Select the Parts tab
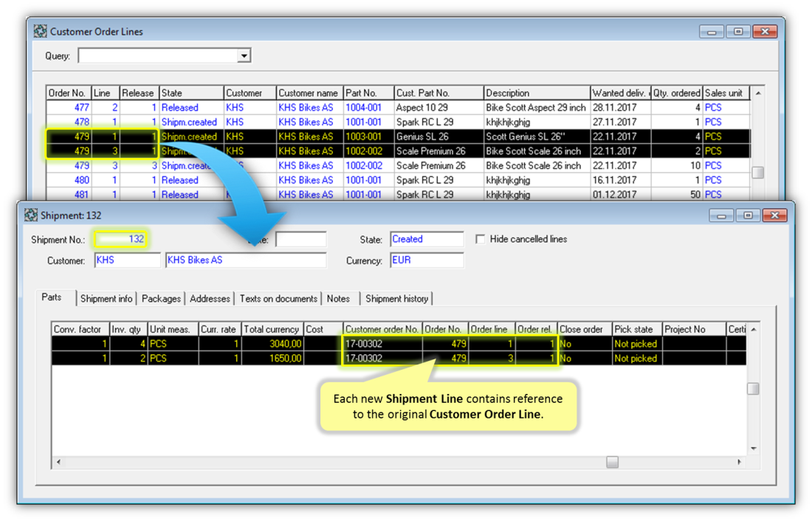Viewport: 812px width, 521px height. [52, 297]
